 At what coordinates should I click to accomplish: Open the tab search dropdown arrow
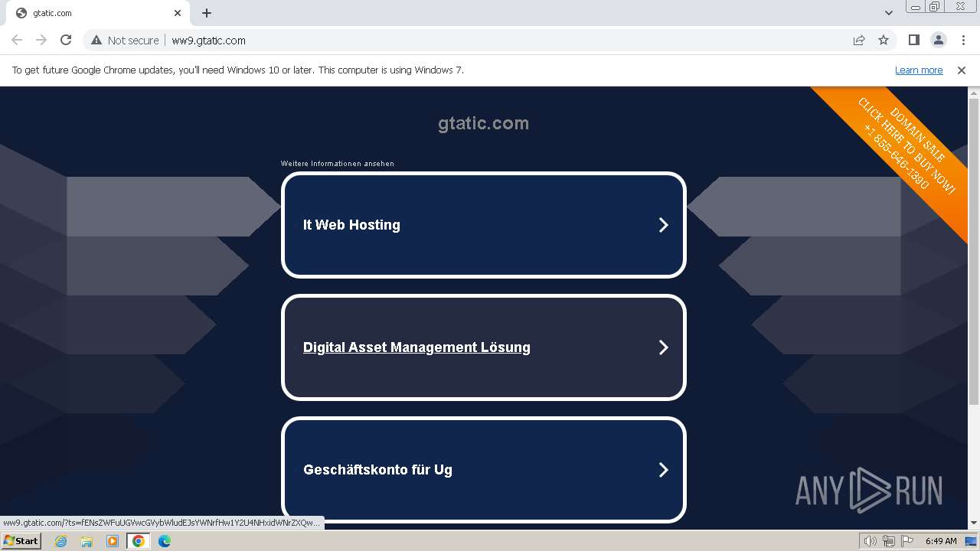[x=889, y=13]
